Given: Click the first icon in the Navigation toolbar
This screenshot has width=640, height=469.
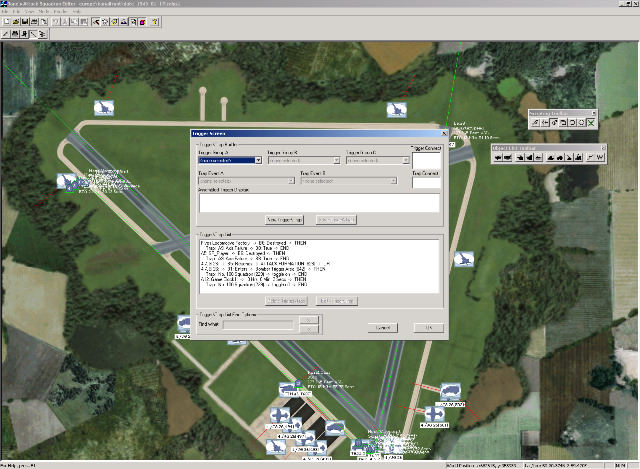Looking at the screenshot, I should coord(535,122).
